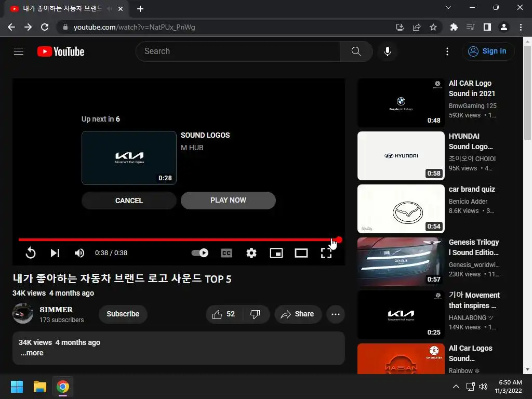The width and height of the screenshot is (532, 399).
Task: View site info via lock icon
Action: pos(65,27)
